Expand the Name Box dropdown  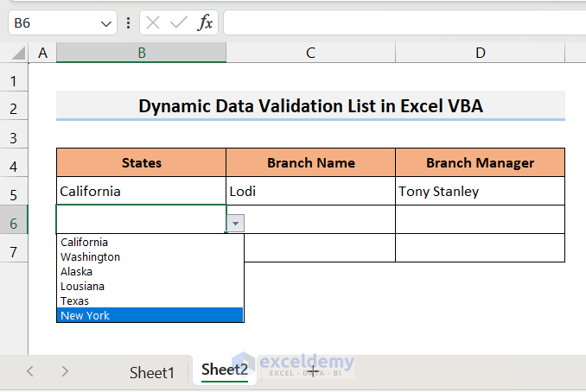106,23
